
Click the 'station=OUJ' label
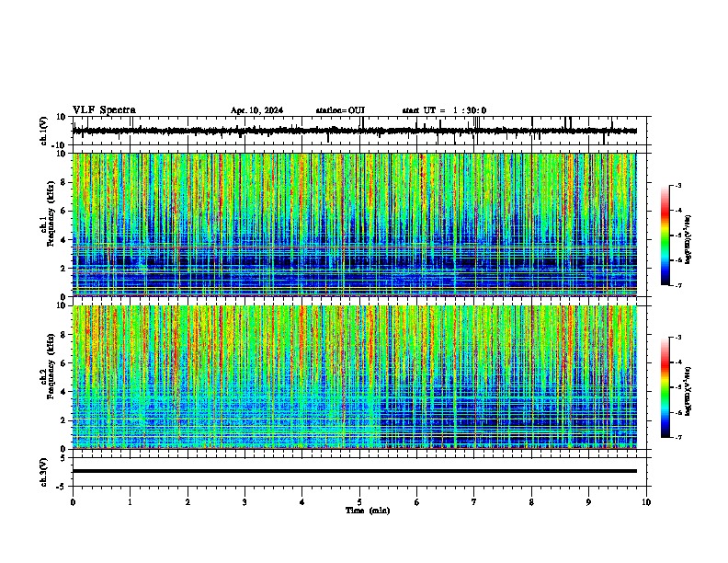(x=340, y=110)
